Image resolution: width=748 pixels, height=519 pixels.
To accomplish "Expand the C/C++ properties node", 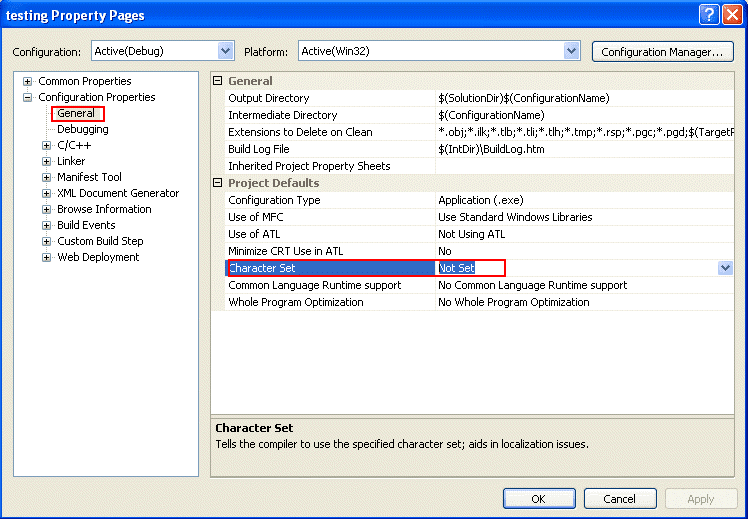I will coord(46,145).
